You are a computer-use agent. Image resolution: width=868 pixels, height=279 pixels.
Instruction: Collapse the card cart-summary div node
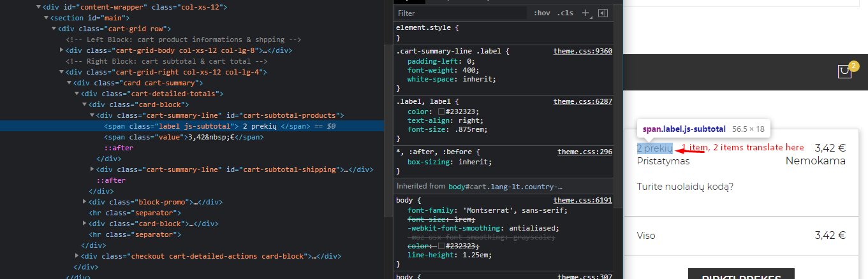[70, 83]
